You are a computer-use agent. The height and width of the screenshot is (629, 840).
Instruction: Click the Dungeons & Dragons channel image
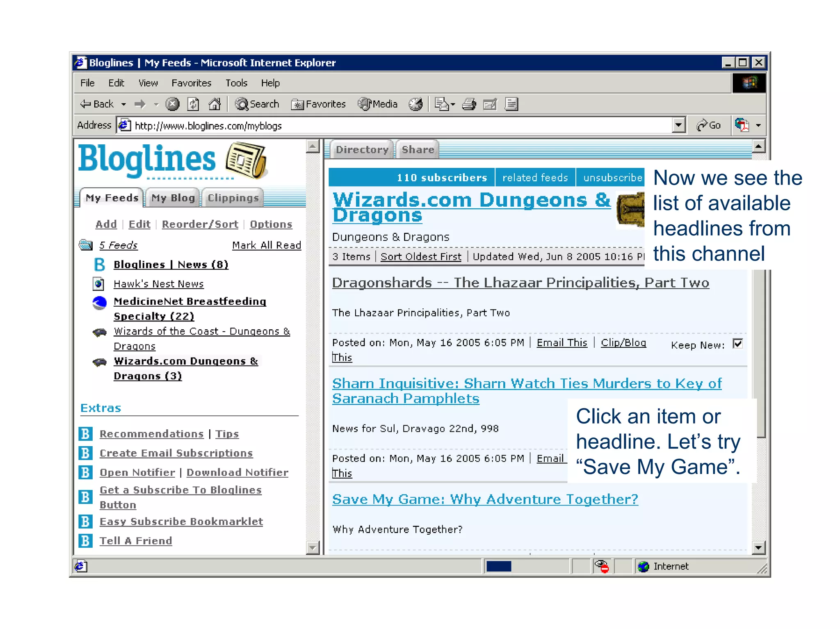coord(630,210)
